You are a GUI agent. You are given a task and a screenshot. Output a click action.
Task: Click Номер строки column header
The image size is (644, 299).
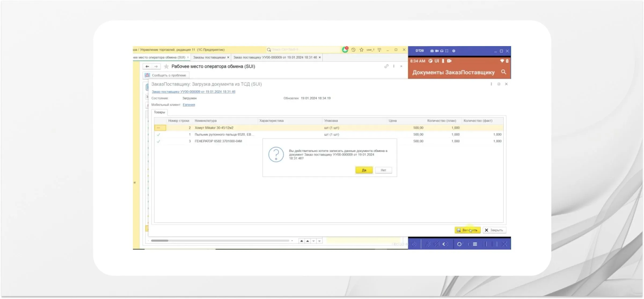[x=179, y=121]
